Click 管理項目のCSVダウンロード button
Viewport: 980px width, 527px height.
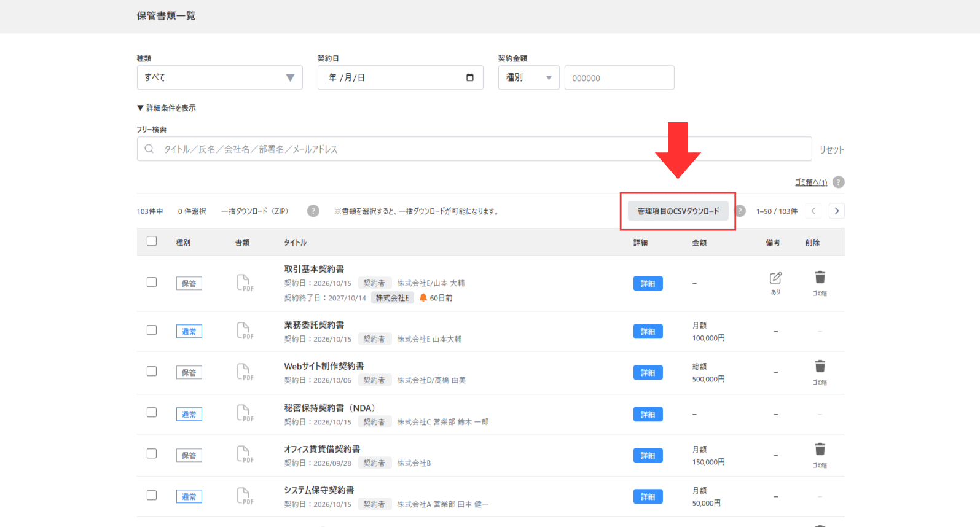point(678,211)
